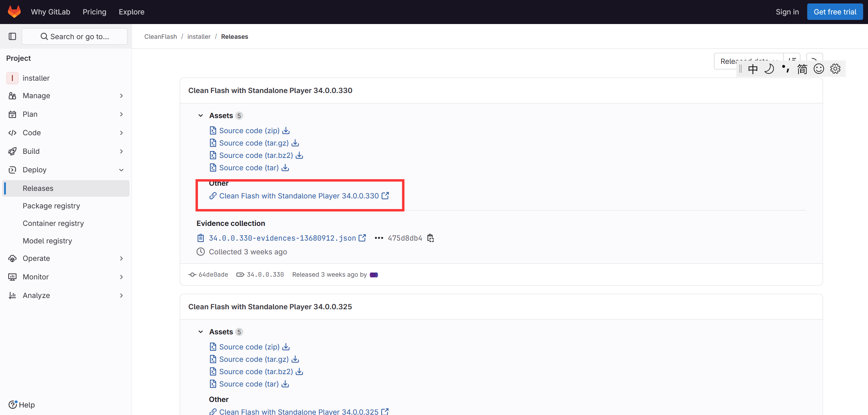
Task: Click the Sign in link
Action: [x=787, y=12]
